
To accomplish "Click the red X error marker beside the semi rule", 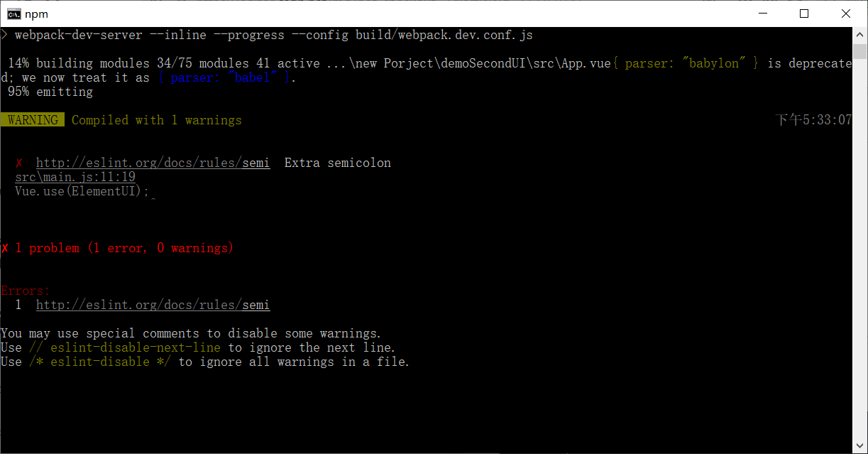I will [19, 162].
